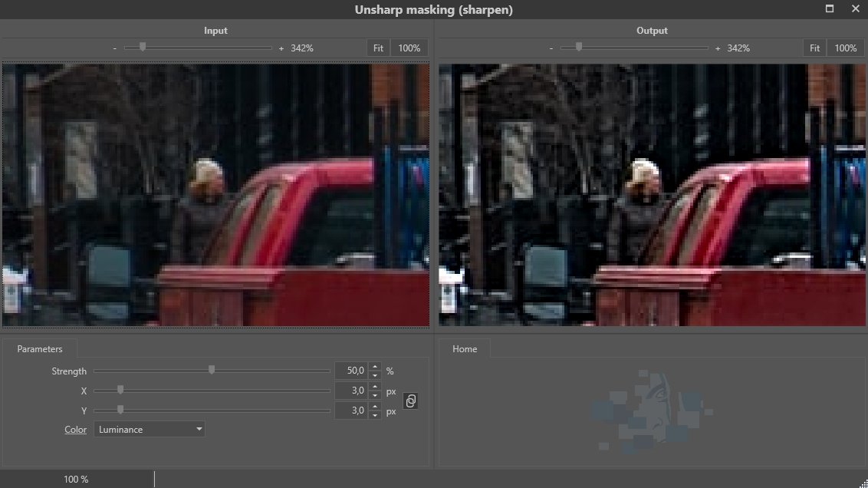The width and height of the screenshot is (868, 488).
Task: Click the Output zoom out minus button
Action: tap(551, 49)
